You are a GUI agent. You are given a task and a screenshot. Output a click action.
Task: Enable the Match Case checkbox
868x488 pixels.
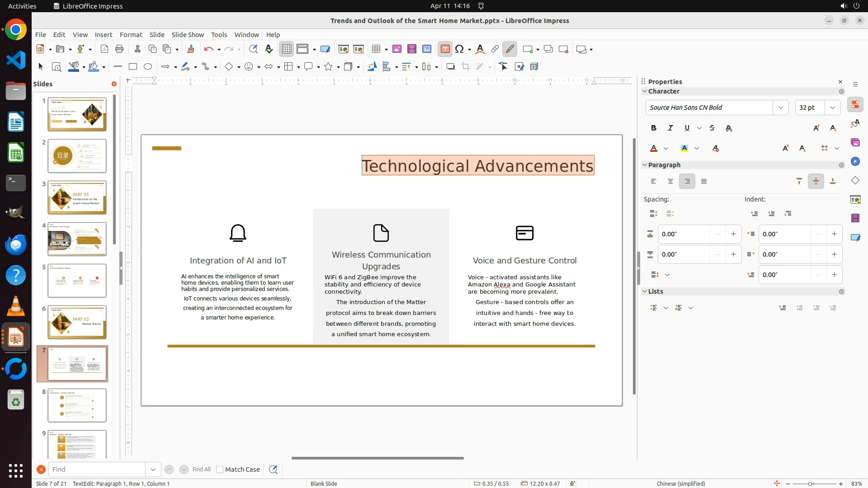(220, 469)
